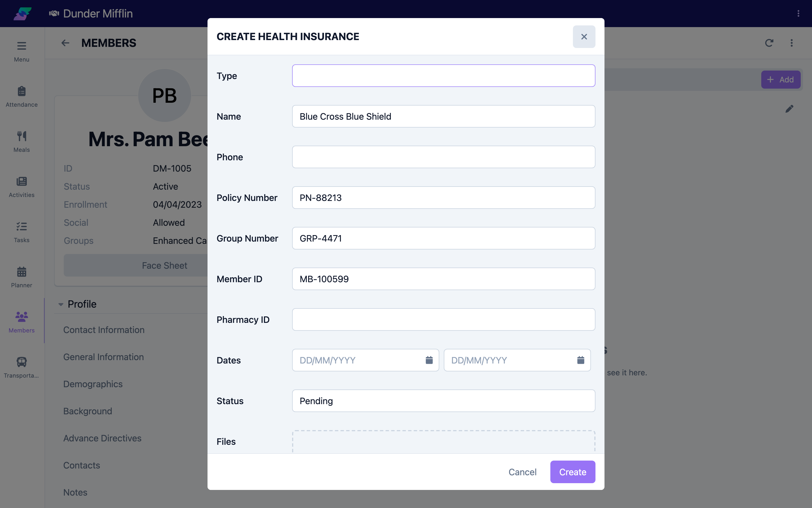Click the pencil edit icon
Image resolution: width=812 pixels, height=508 pixels.
(x=789, y=109)
